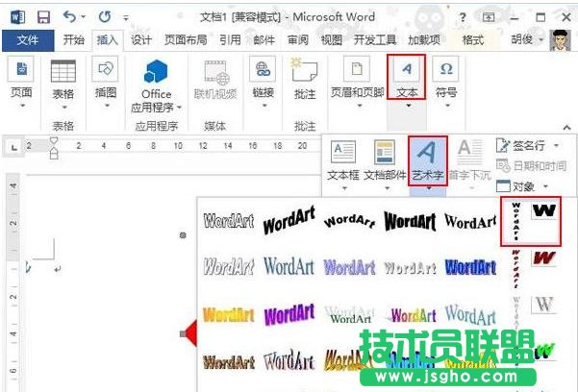Open the 符号 symbols dropdown
The height and width of the screenshot is (392, 578).
(446, 83)
